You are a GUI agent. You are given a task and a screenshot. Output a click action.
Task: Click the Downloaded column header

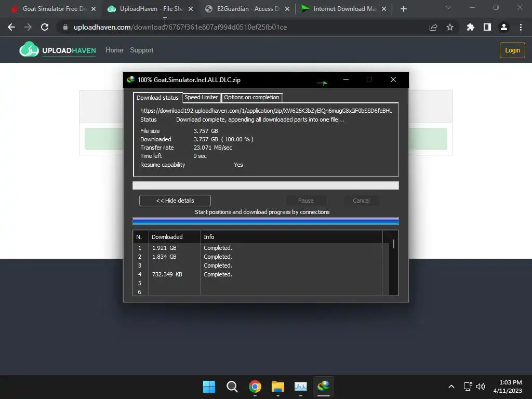pos(175,237)
